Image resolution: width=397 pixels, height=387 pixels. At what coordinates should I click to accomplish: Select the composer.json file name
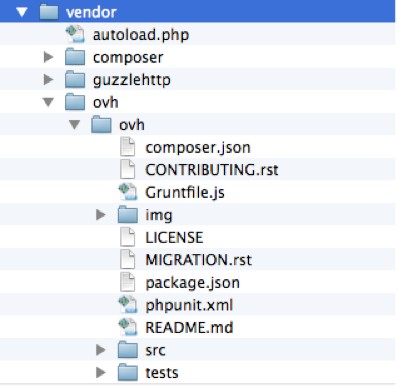pos(198,148)
